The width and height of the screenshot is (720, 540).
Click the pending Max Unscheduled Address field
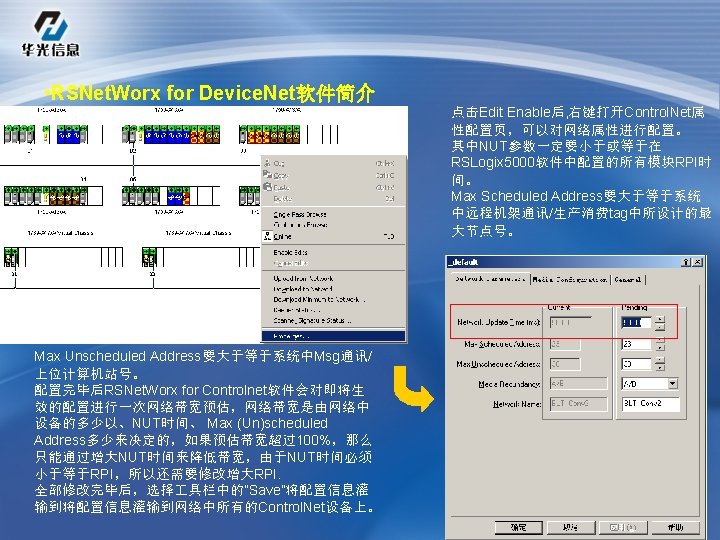(x=636, y=364)
